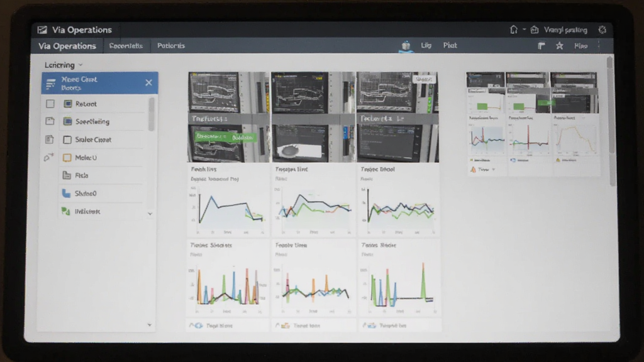This screenshot has width=644, height=362.
Task: Click the text button right of the star icon
Action: pyautogui.click(x=580, y=46)
